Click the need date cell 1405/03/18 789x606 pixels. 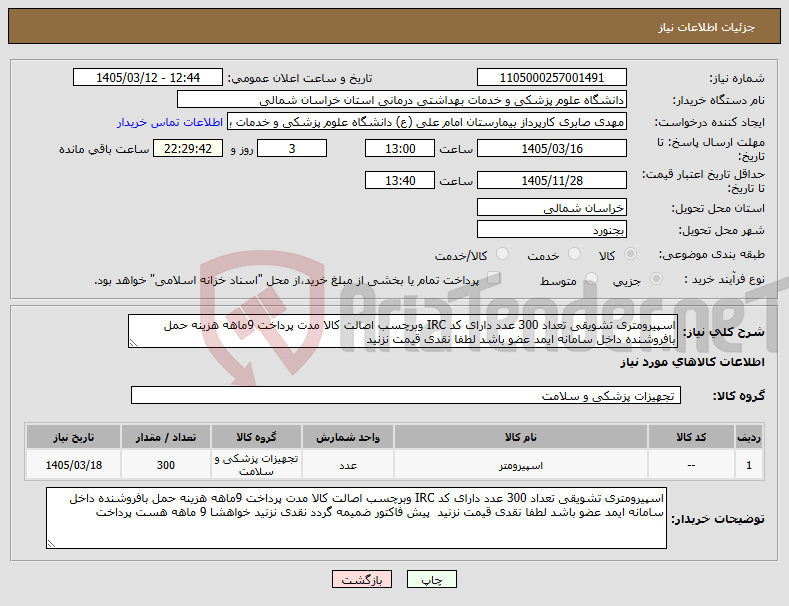[x=73, y=465]
